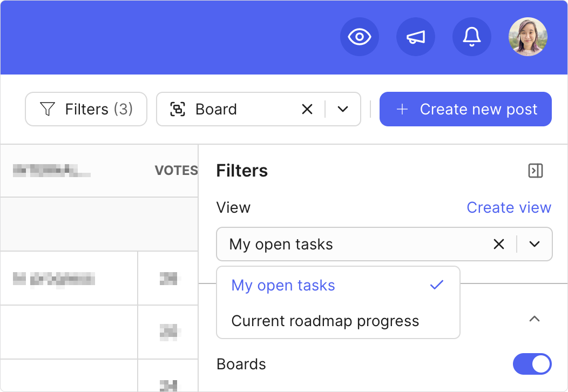Screen dimensions: 568x392
Task: Toggle the Boards switch off
Action: 532,364
